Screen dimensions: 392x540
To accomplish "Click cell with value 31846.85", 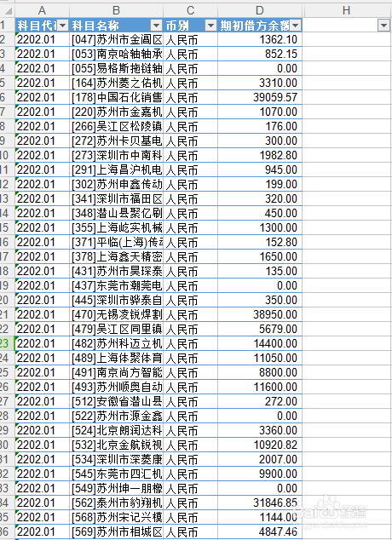I will click(260, 503).
